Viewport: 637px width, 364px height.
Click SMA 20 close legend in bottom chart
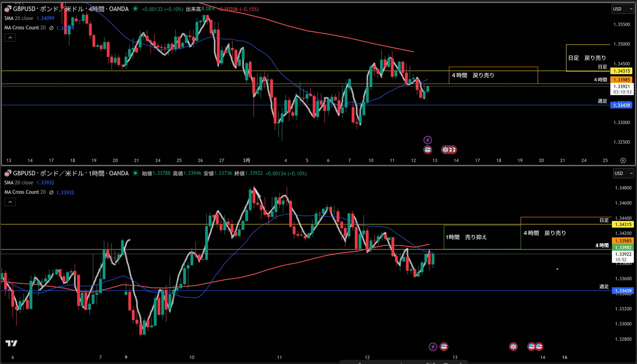[19, 183]
